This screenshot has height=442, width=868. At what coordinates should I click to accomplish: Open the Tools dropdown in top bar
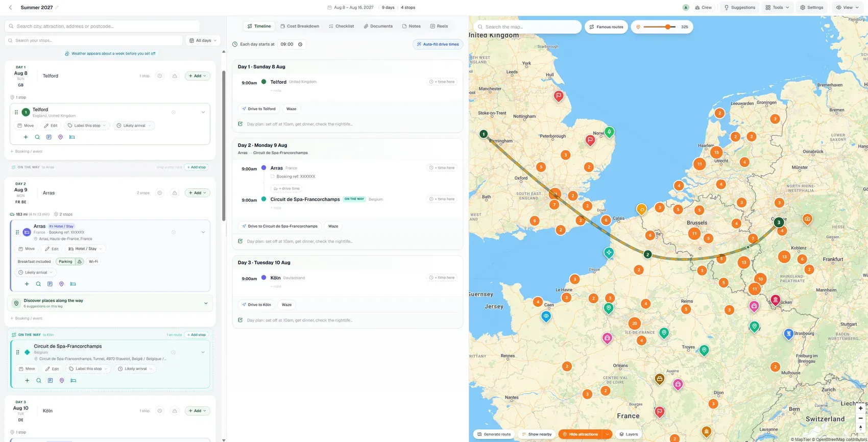pos(777,8)
